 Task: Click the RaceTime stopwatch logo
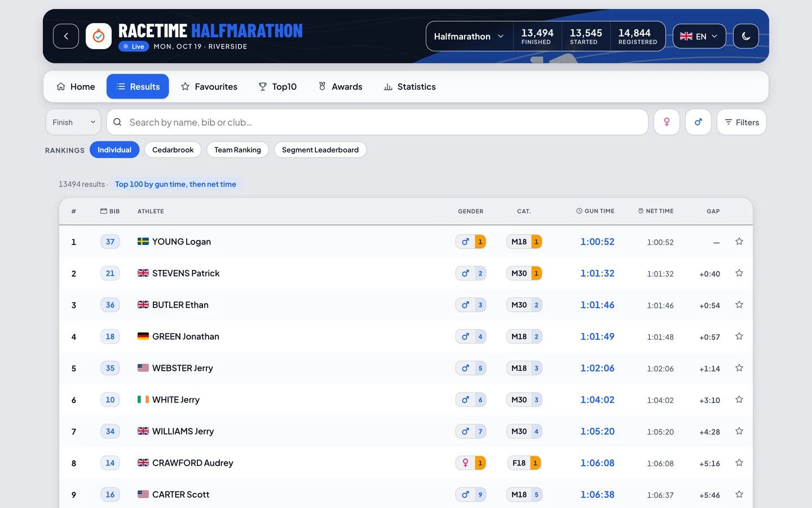click(99, 36)
